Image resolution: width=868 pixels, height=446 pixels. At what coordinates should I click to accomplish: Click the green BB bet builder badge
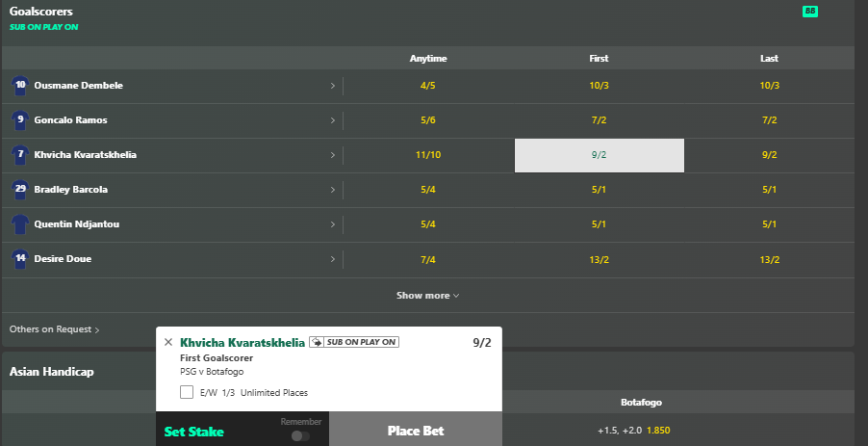810,12
